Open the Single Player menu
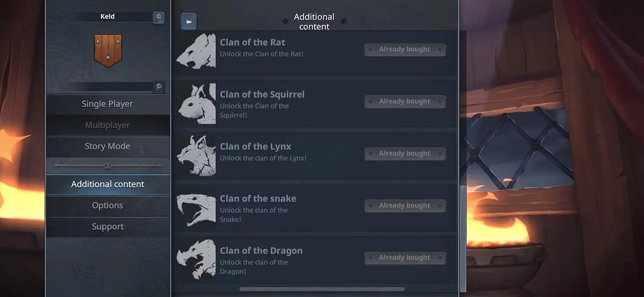The image size is (644, 297). click(x=108, y=104)
